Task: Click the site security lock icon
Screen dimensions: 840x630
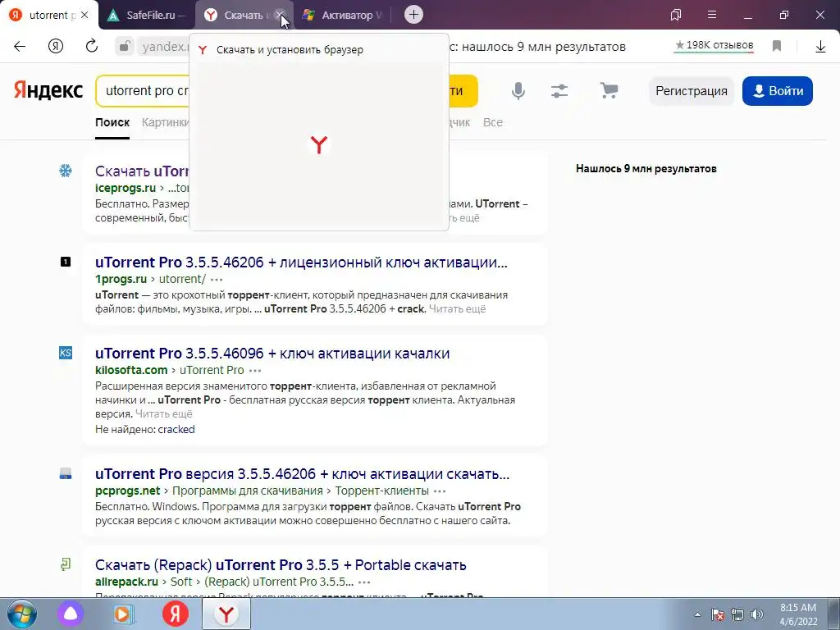Action: [x=125, y=46]
